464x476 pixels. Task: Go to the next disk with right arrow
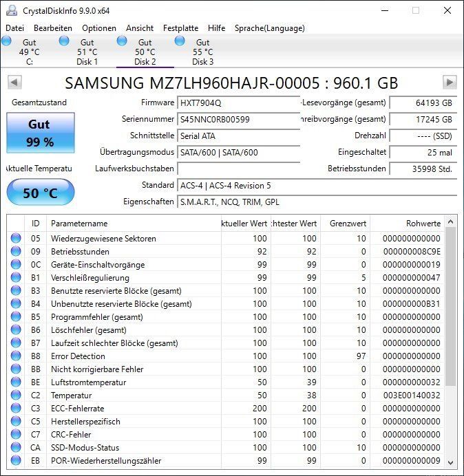[450, 83]
